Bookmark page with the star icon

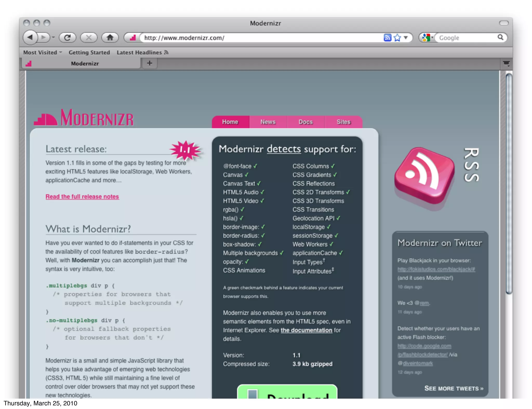tap(397, 38)
